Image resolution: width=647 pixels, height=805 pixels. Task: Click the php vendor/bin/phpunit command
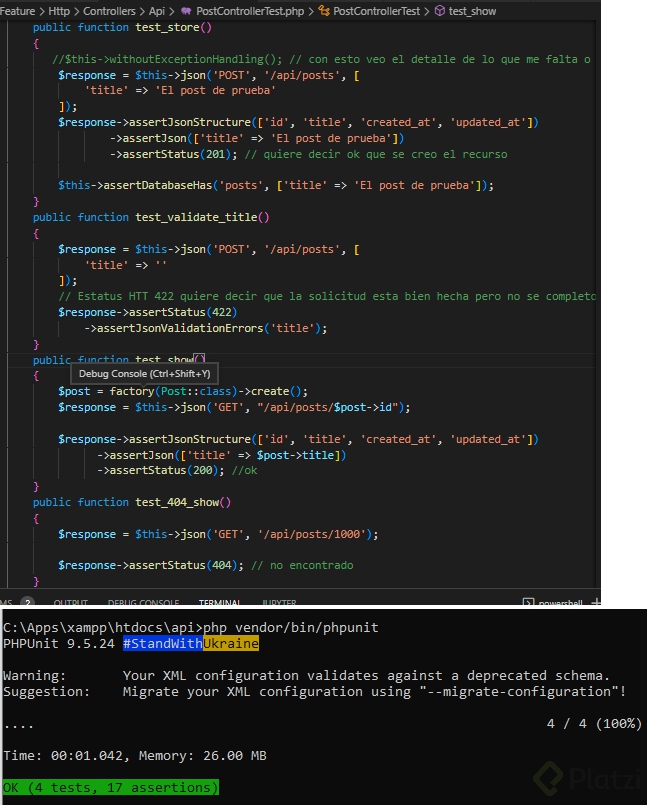point(291,627)
